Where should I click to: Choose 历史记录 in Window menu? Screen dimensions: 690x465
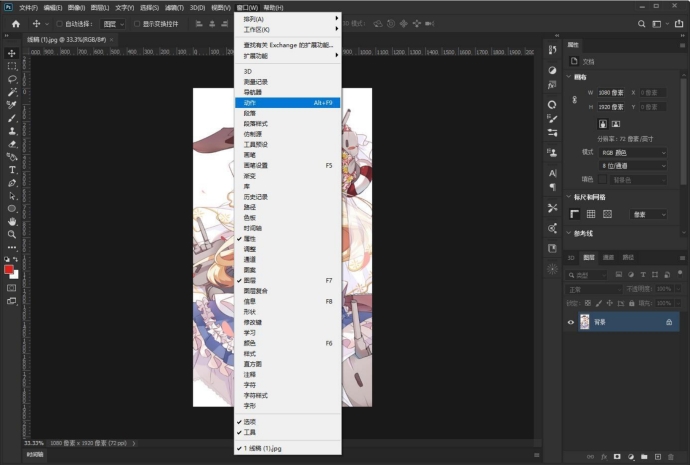click(288, 197)
